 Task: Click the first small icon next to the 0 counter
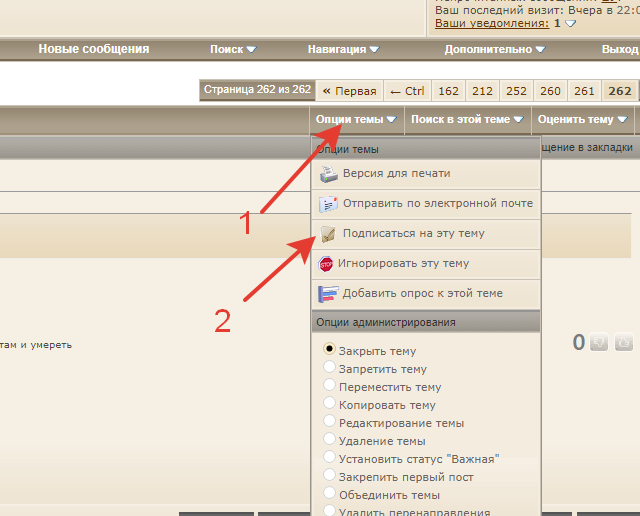coord(599,343)
